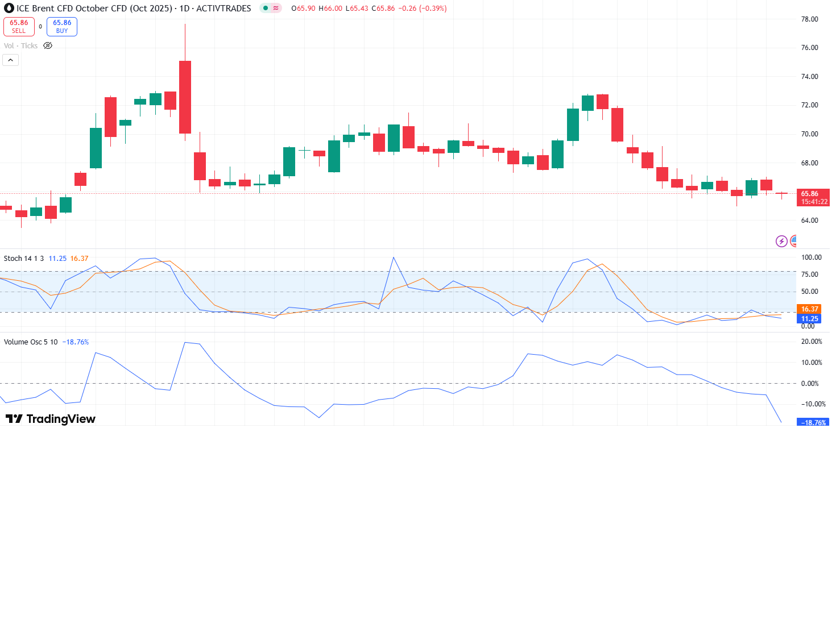This screenshot has height=644, width=832.
Task: Click the quantity value between Sell and Buy
Action: pos(40,27)
